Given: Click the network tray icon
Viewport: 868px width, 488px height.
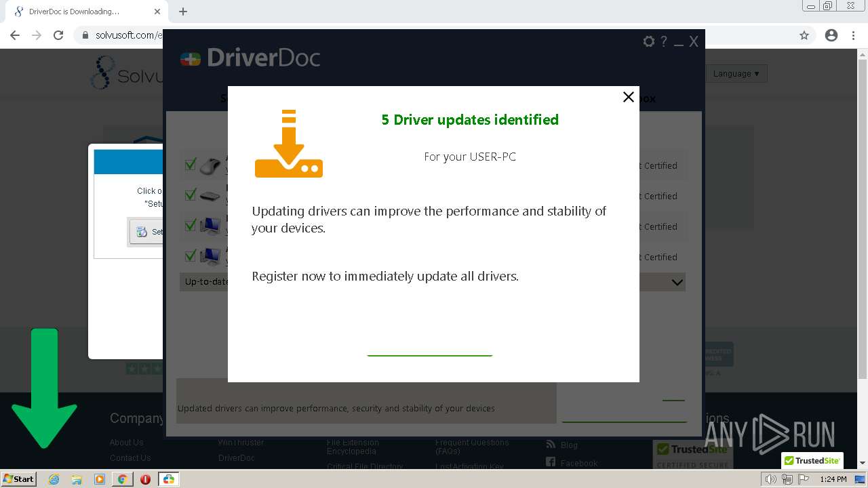Looking at the screenshot, I should [787, 479].
